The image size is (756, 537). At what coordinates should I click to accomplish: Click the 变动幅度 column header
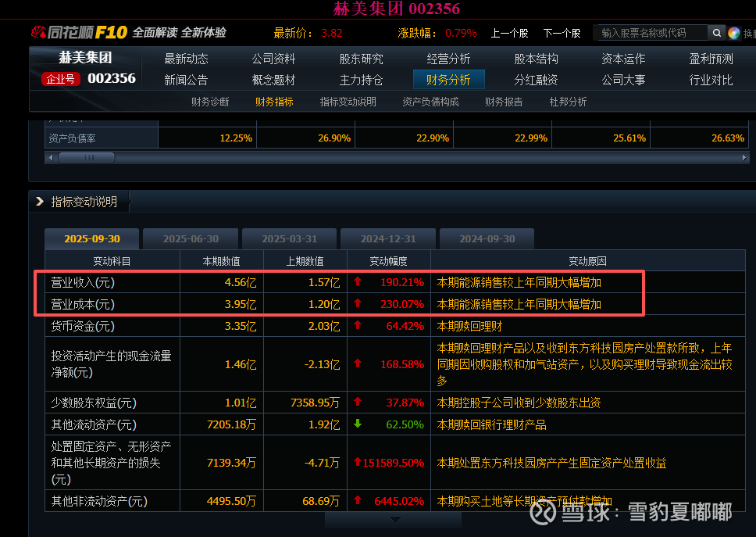point(388,261)
